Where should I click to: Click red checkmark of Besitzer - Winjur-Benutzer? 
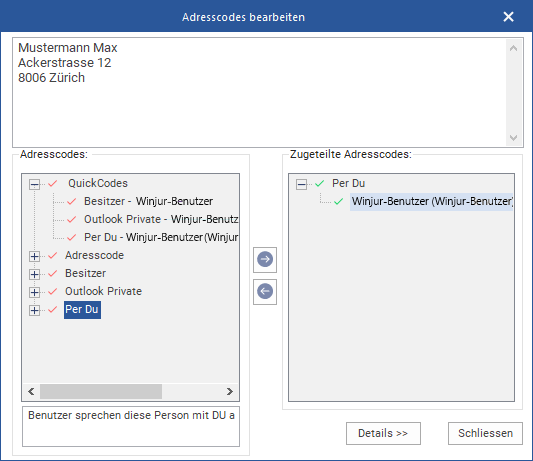pos(72,202)
